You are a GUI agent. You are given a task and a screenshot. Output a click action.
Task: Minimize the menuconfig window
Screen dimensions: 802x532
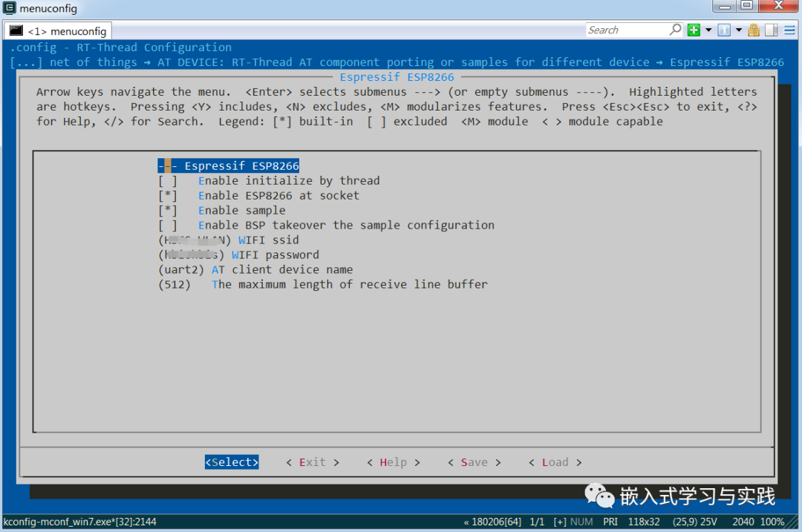point(724,6)
